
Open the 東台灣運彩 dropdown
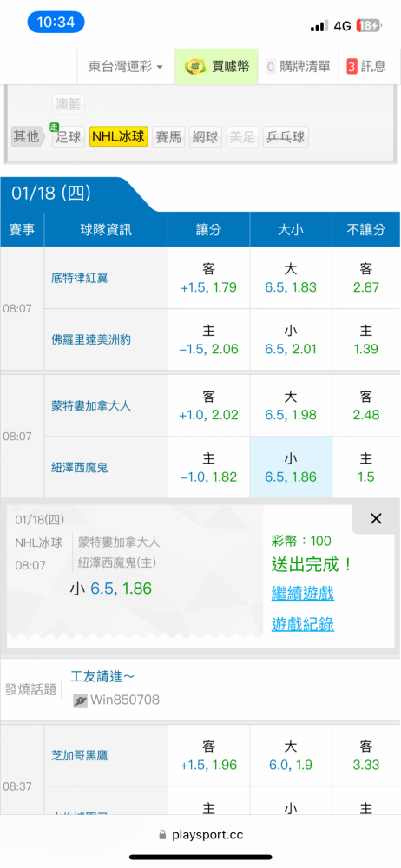coord(126,67)
